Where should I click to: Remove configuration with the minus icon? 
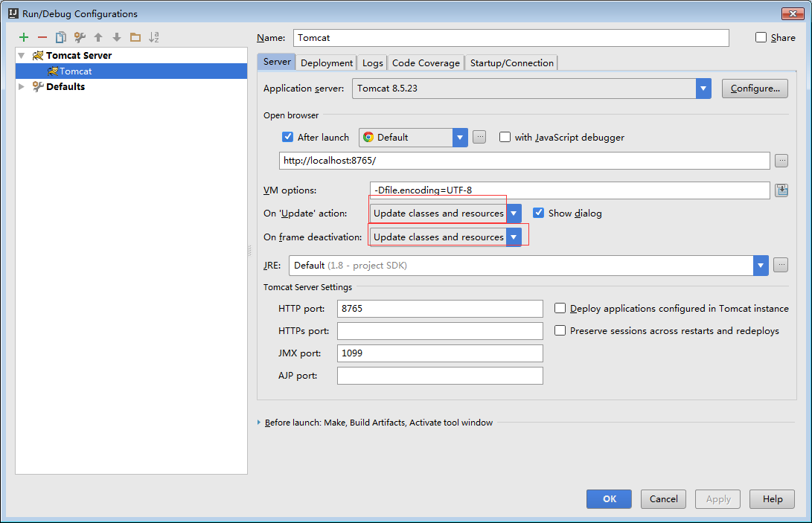pos(42,37)
